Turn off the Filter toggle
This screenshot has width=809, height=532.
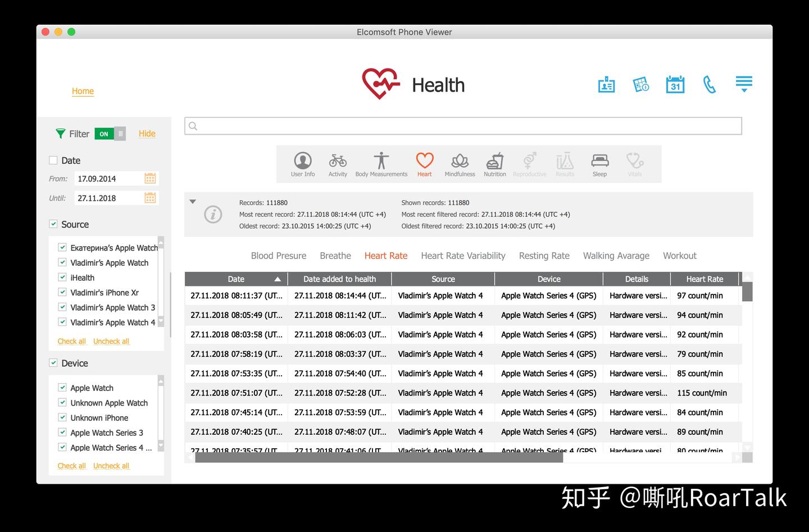pos(110,134)
